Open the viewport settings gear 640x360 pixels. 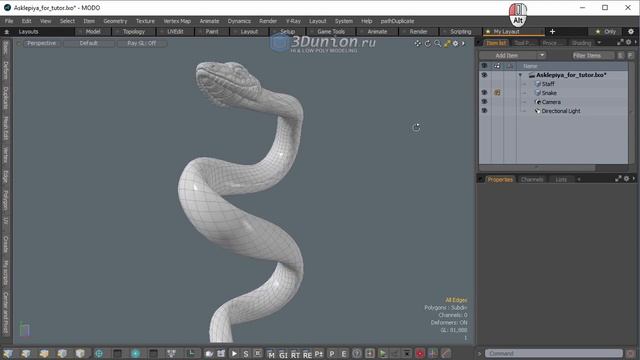pyautogui.click(x=456, y=43)
